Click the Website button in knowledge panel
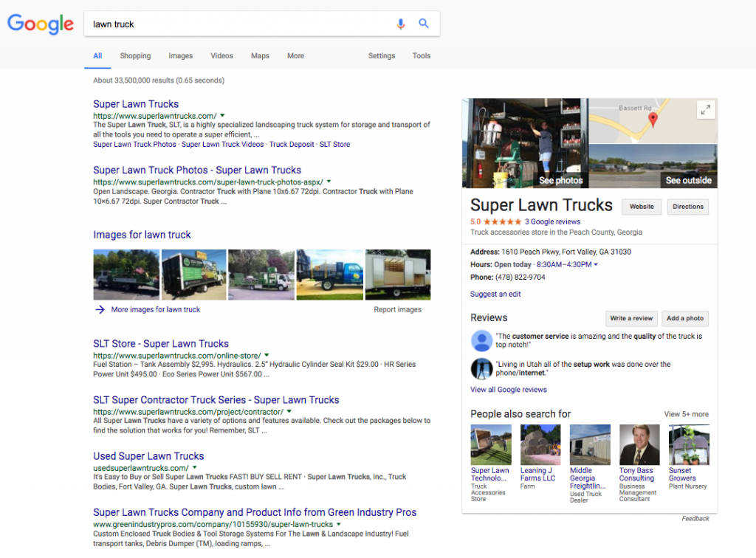 coord(642,207)
